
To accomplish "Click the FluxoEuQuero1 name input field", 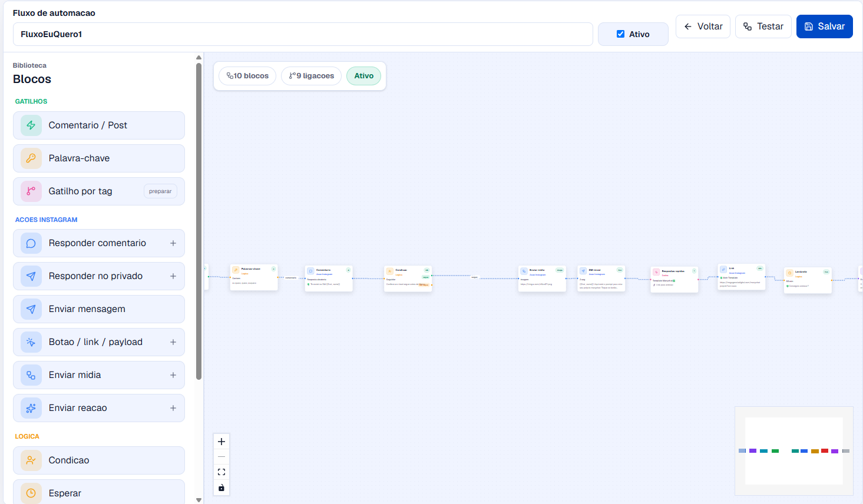I will [303, 34].
